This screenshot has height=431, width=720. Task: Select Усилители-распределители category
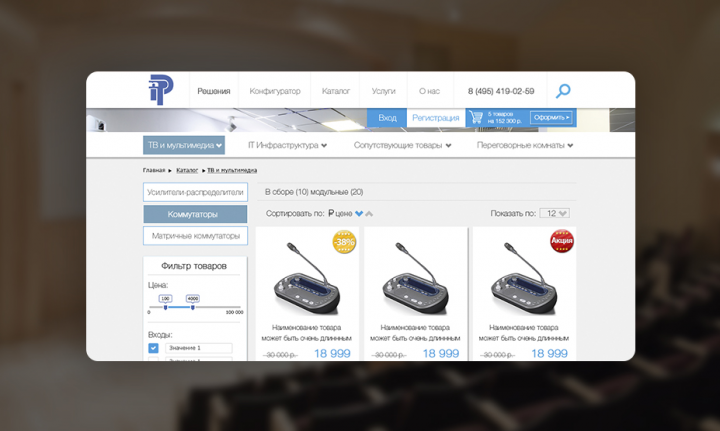pos(195,192)
